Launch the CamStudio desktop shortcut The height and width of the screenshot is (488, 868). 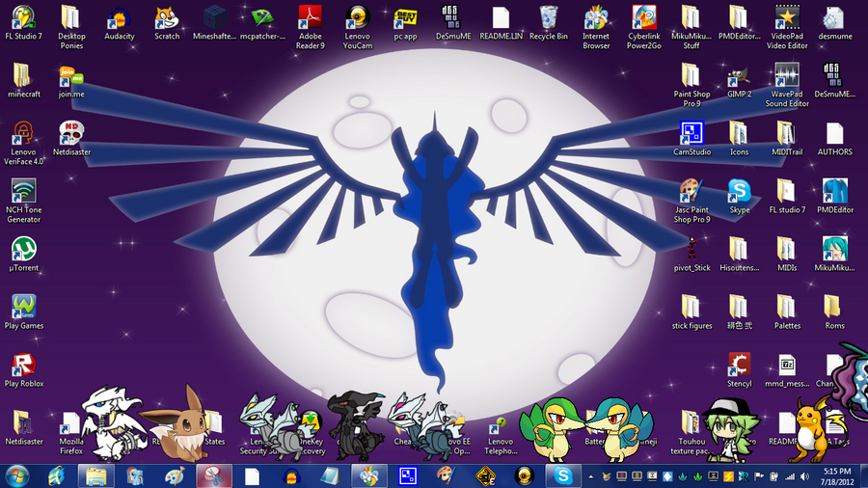tap(692, 138)
